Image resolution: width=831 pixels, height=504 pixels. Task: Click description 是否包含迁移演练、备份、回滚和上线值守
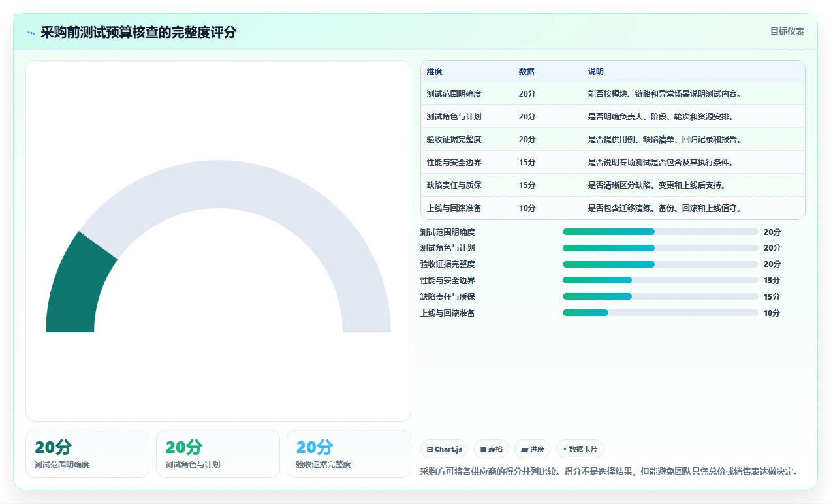pyautogui.click(x=665, y=208)
